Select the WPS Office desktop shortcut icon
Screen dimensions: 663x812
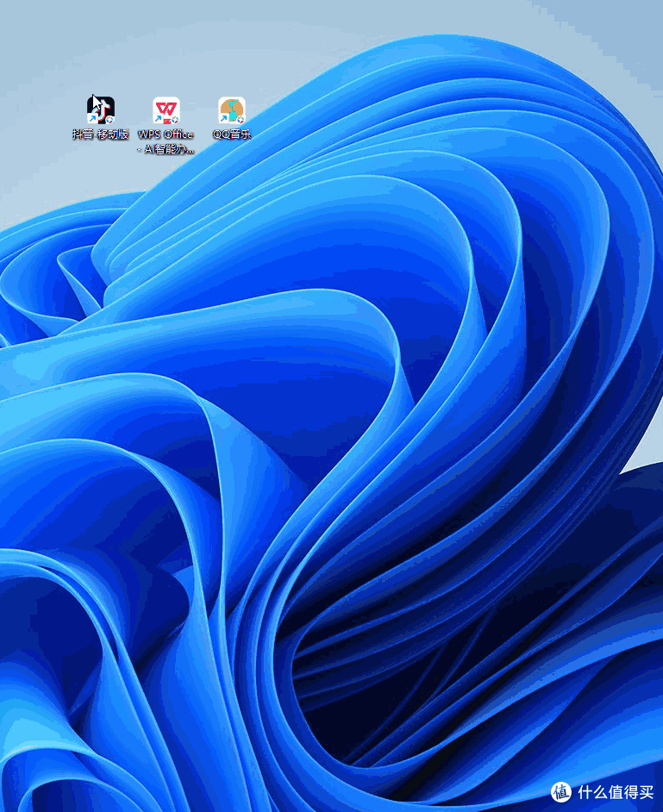pos(166,110)
